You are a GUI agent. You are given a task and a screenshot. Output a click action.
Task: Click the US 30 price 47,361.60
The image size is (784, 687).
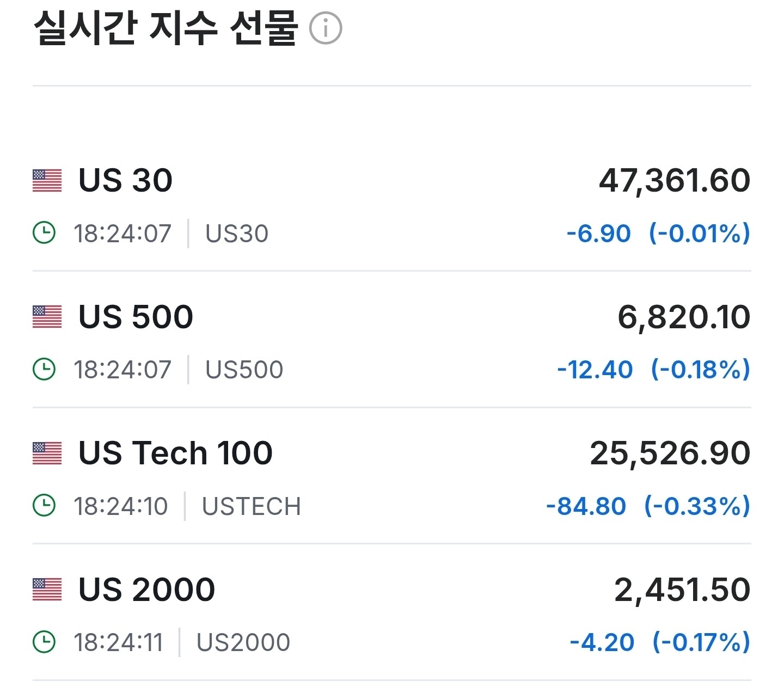(x=675, y=181)
